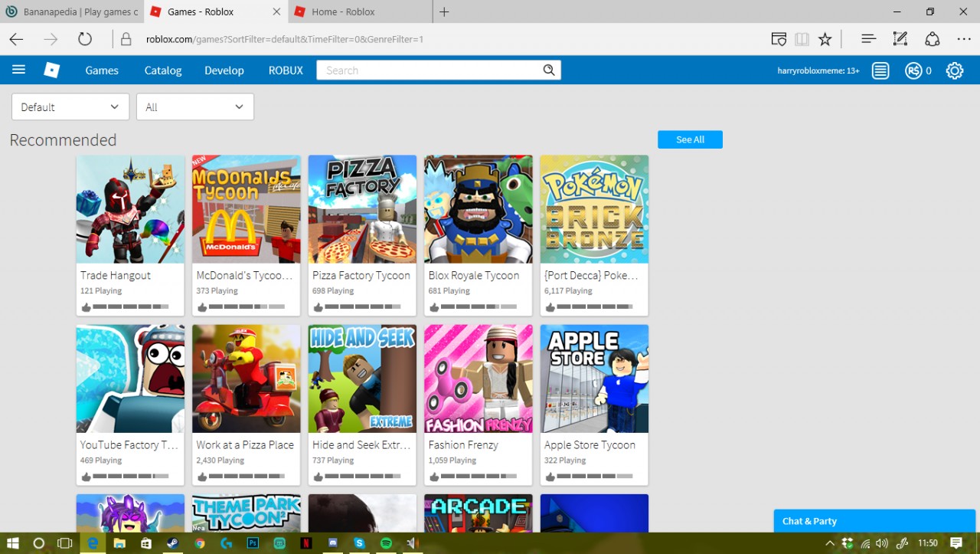Screen dimensions: 980x554
Task: Open Trade Hangout game title
Action: (116, 275)
